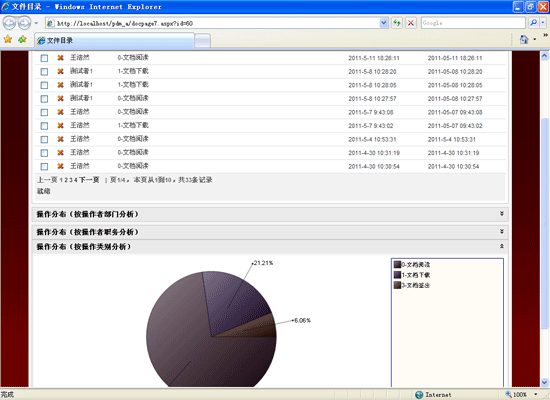Delete the record dated 2011-5-4 10:53:31
550x400 pixels.
(61, 139)
